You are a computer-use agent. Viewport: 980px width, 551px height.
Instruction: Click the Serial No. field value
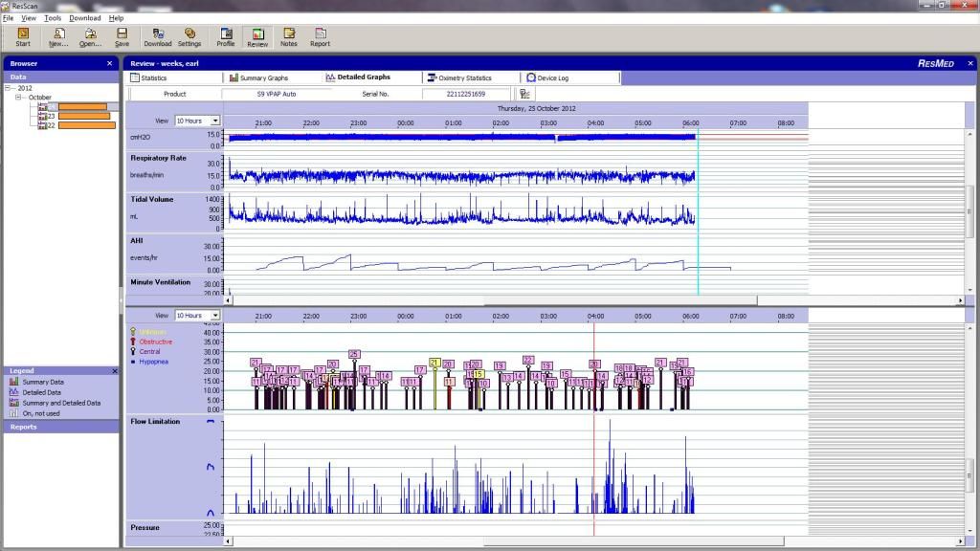tap(466, 94)
